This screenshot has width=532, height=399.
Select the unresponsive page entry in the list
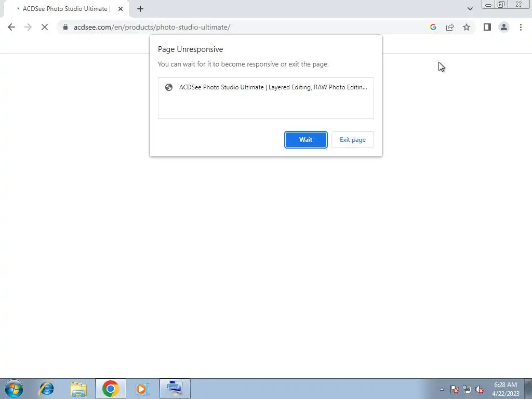[x=266, y=87]
